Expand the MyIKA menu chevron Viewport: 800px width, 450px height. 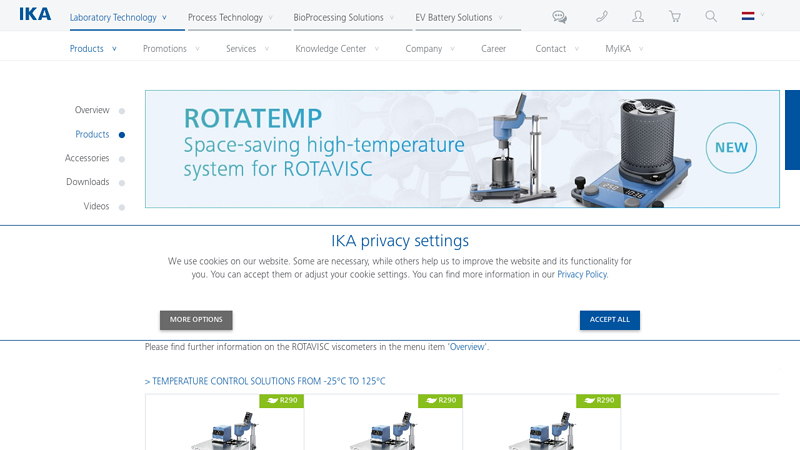[641, 49]
